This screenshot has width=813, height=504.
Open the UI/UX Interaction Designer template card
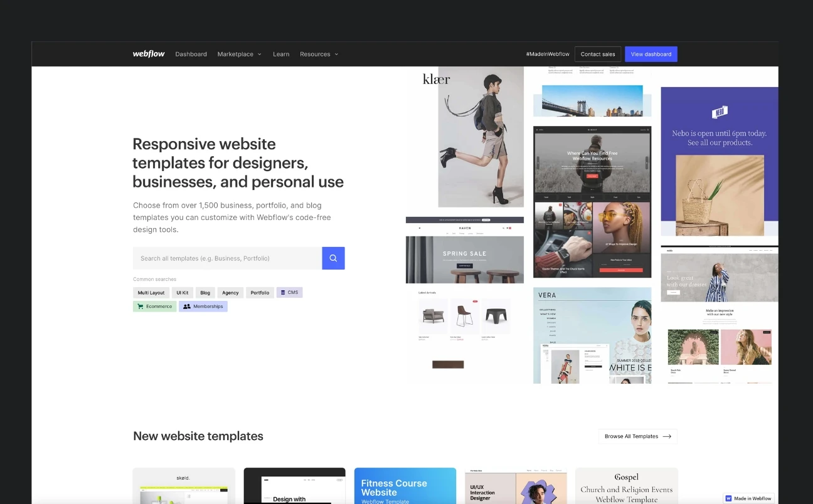[x=516, y=486]
